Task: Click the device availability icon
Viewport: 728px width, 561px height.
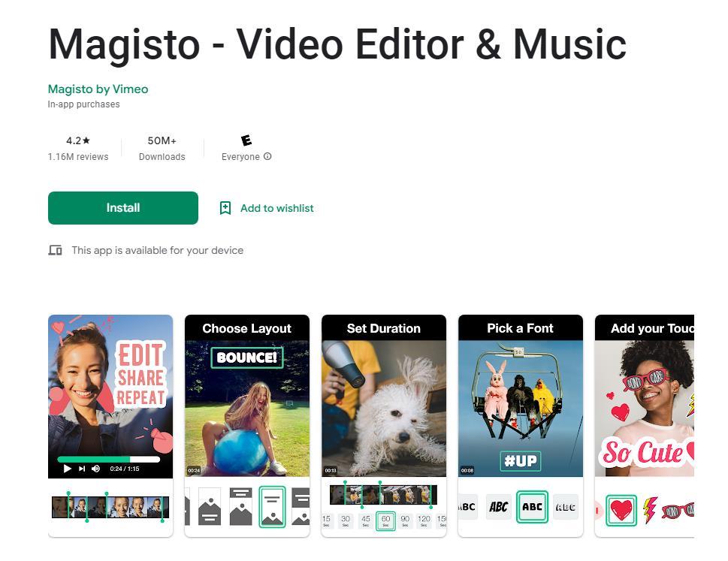Action: (56, 251)
